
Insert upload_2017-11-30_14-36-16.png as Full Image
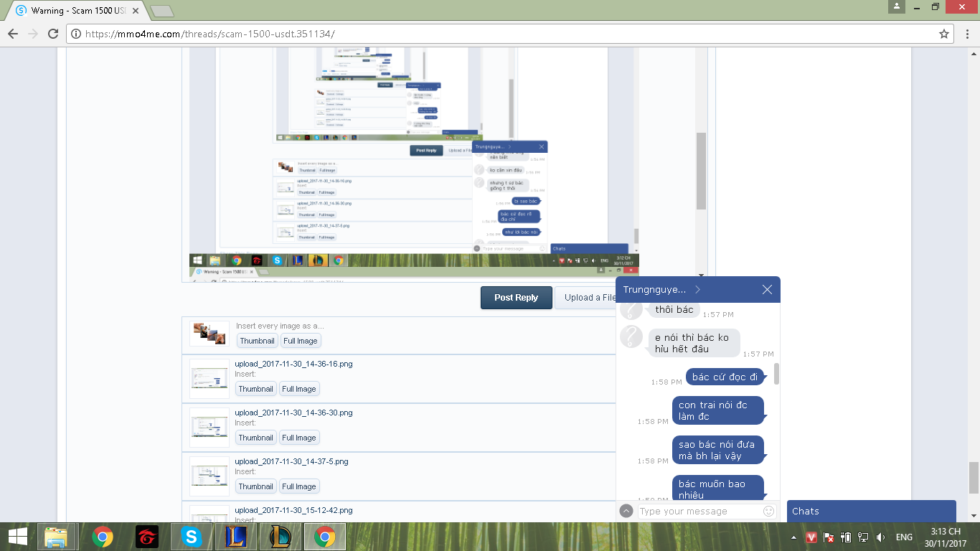click(299, 389)
